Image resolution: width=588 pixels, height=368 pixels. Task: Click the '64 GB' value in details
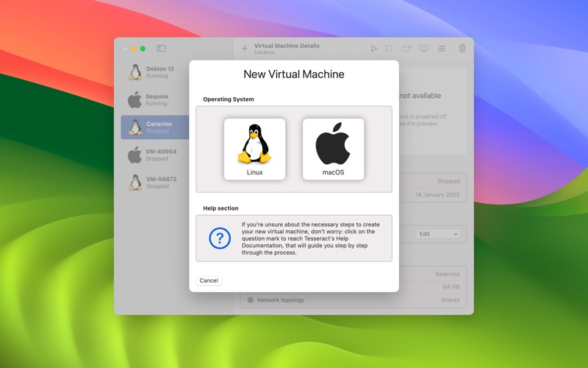pos(451,287)
